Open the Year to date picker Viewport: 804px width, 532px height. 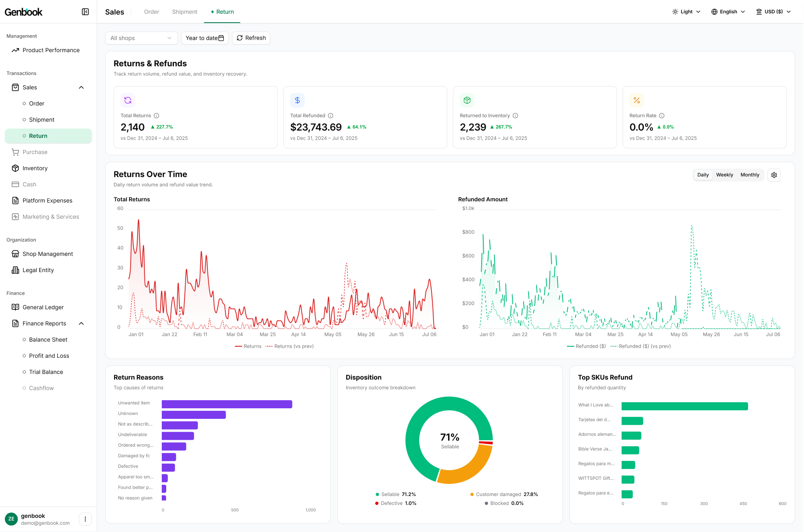pyautogui.click(x=205, y=38)
